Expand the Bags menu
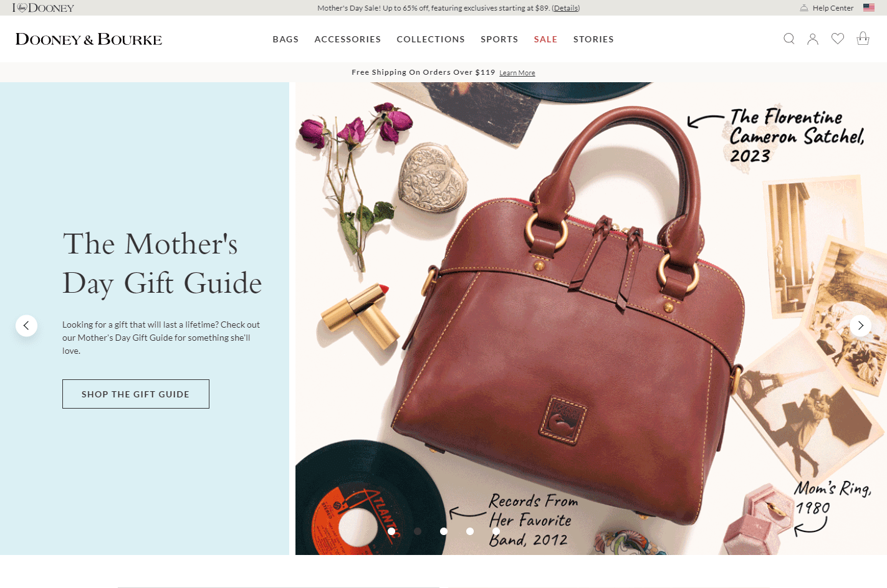Image resolution: width=887 pixels, height=588 pixels. [285, 39]
